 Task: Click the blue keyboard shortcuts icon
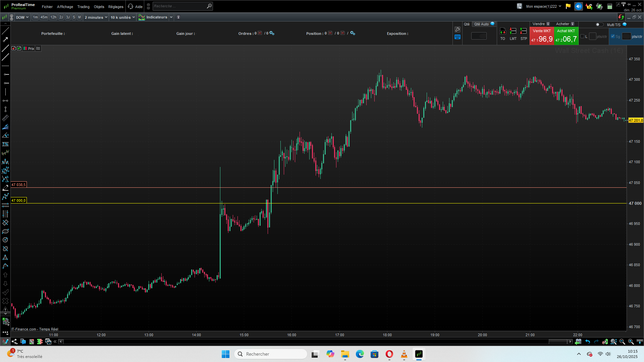458,37
